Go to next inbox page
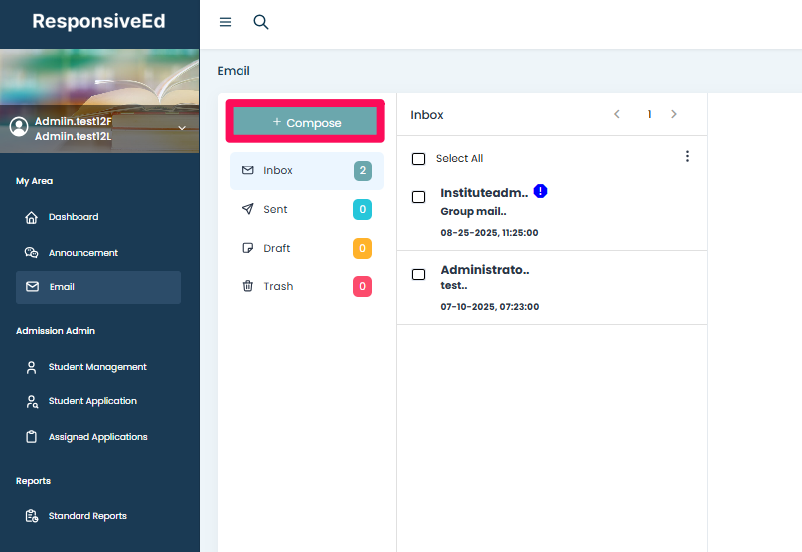 (674, 114)
